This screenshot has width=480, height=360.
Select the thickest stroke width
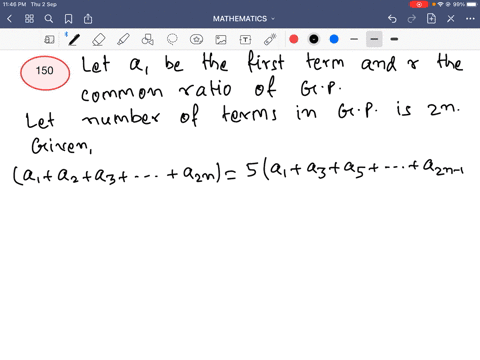(394, 39)
